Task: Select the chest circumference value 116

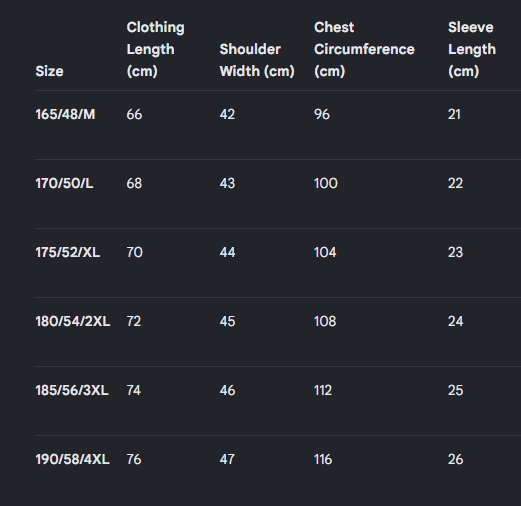Action: [323, 459]
